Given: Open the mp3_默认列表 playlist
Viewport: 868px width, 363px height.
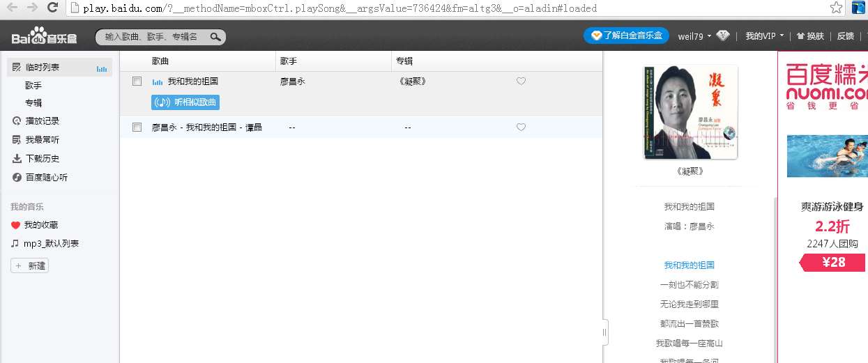Looking at the screenshot, I should click(x=52, y=244).
